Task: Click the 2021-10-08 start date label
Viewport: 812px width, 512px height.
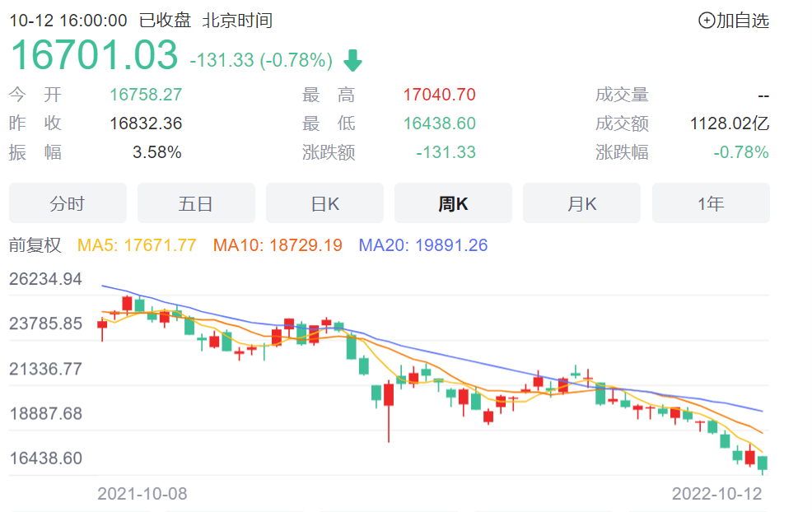Action: click(x=142, y=493)
